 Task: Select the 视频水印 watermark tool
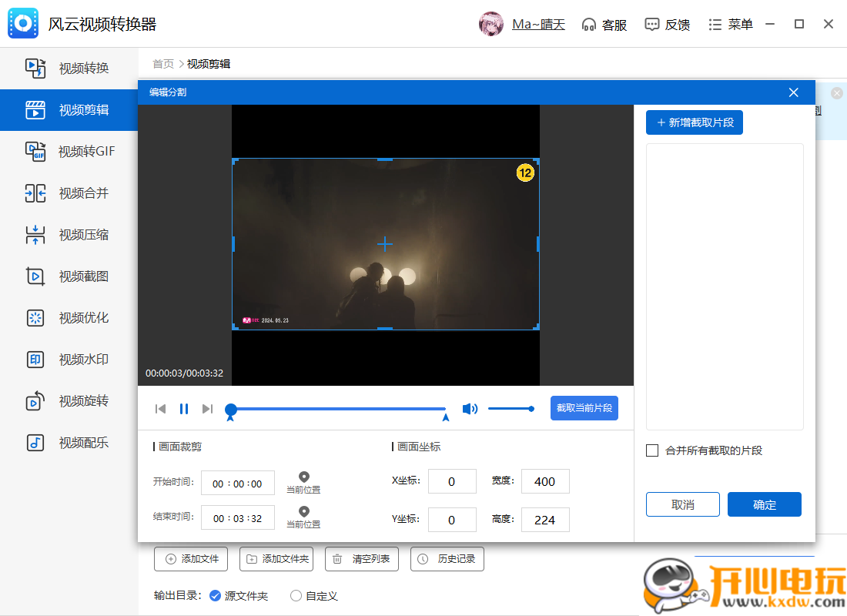coord(69,359)
